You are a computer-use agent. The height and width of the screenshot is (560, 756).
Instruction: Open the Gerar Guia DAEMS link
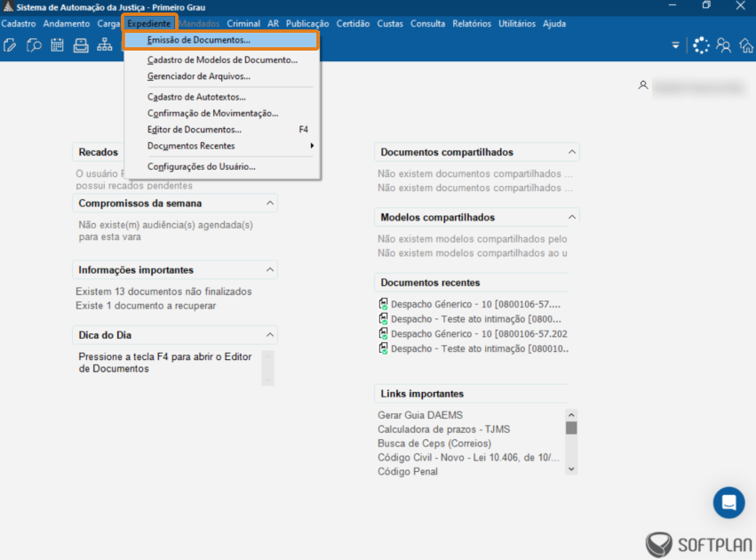click(420, 415)
